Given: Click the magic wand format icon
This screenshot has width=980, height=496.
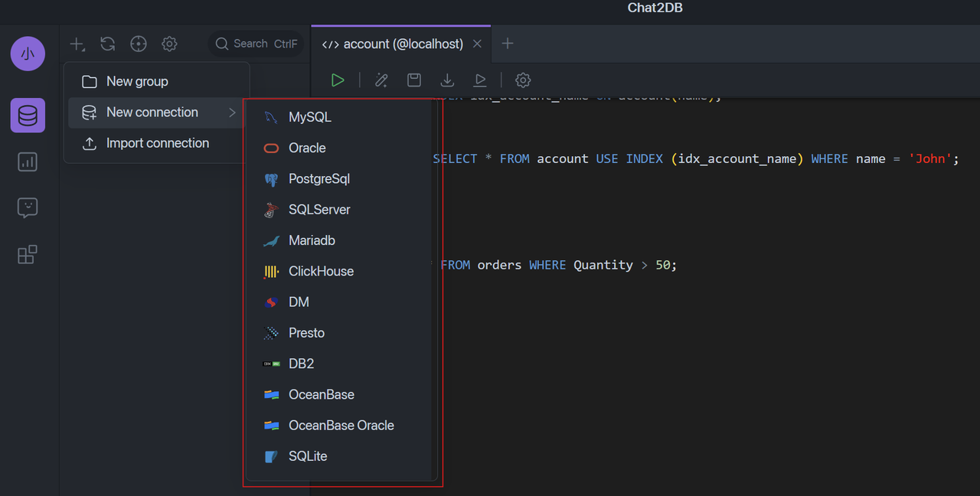Looking at the screenshot, I should (x=381, y=80).
